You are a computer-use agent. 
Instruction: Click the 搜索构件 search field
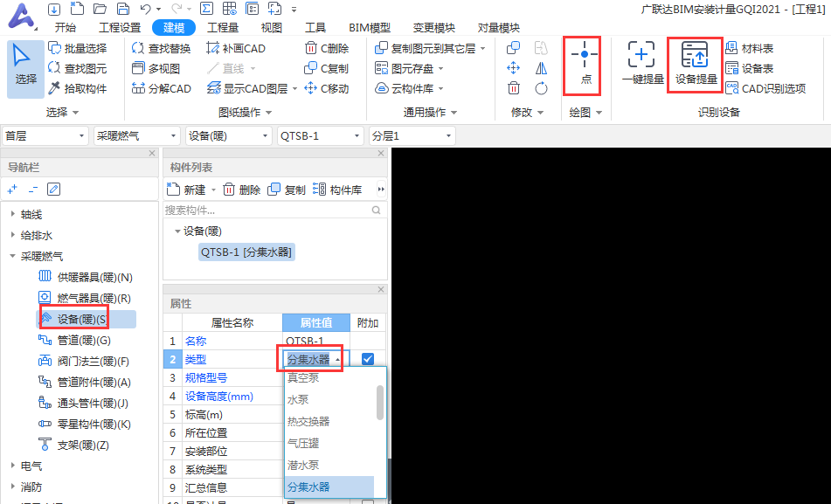click(x=274, y=211)
